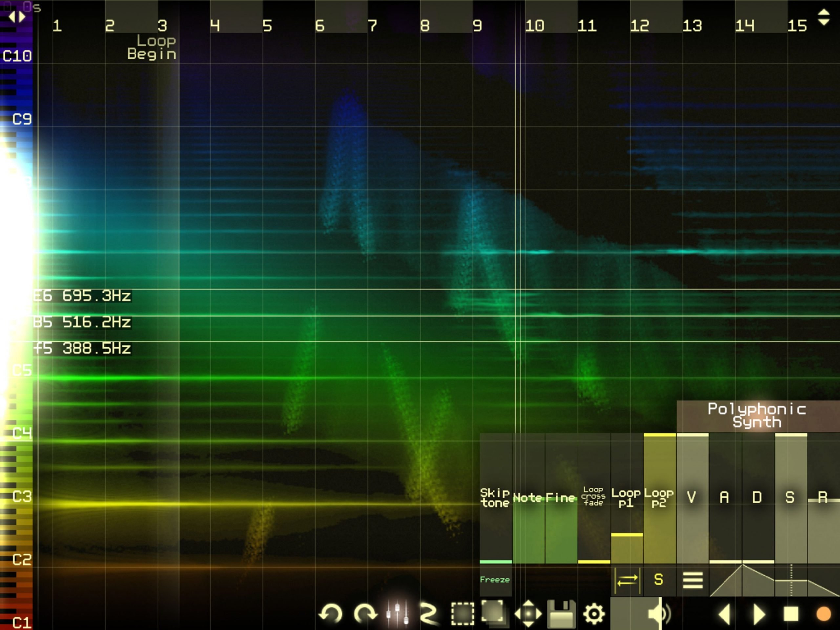The height and width of the screenshot is (630, 840).
Task: Open the layers tool
Action: (x=494, y=613)
